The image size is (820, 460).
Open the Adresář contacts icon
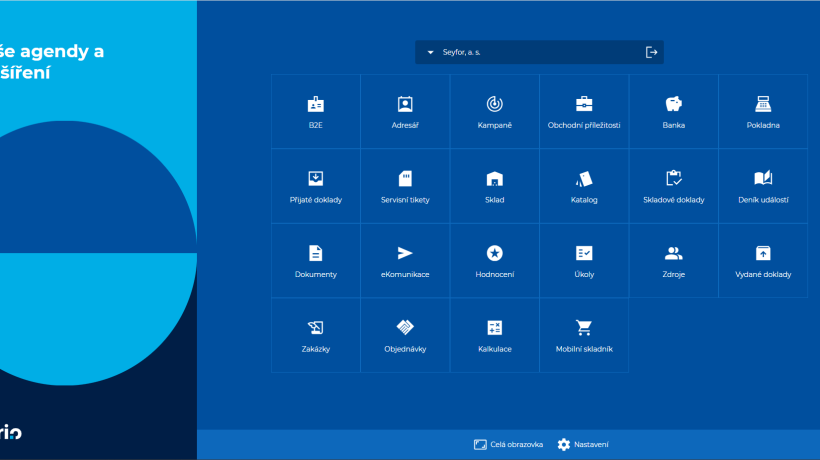405,104
